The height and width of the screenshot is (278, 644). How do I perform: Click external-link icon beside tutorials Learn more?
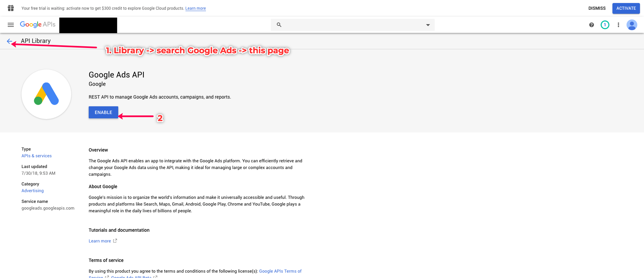click(x=115, y=241)
